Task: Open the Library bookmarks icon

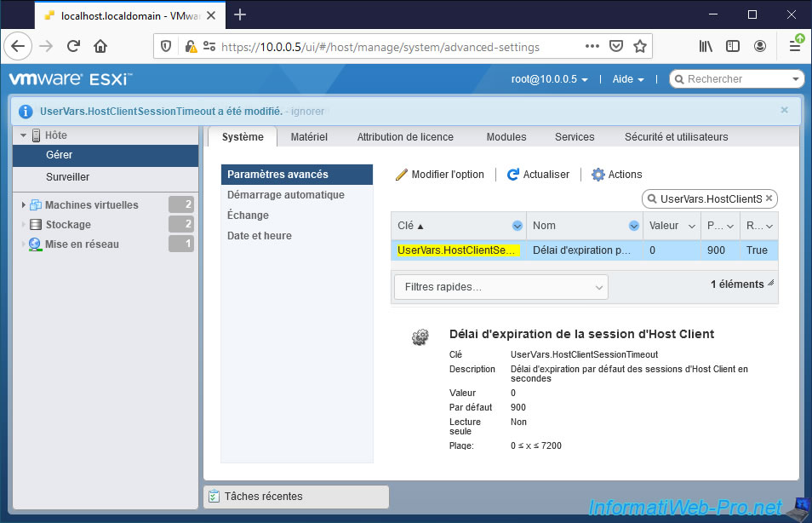Action: (706, 46)
